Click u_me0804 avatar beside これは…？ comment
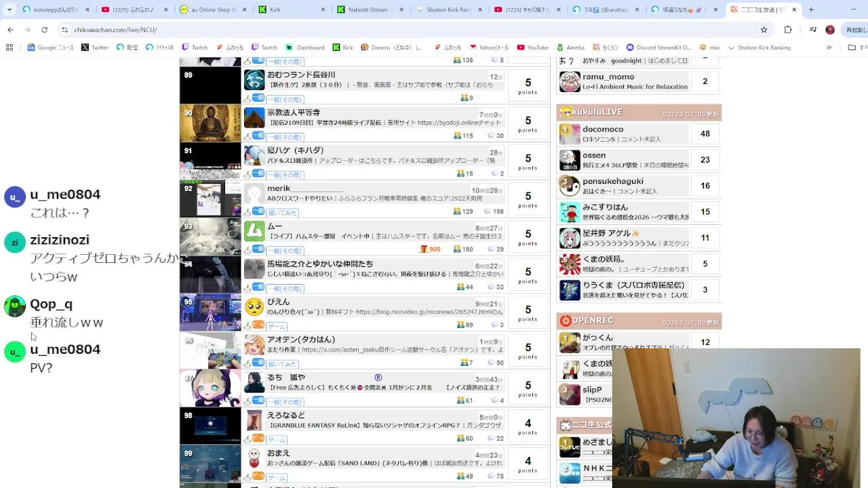The width and height of the screenshot is (868, 488). tap(15, 197)
